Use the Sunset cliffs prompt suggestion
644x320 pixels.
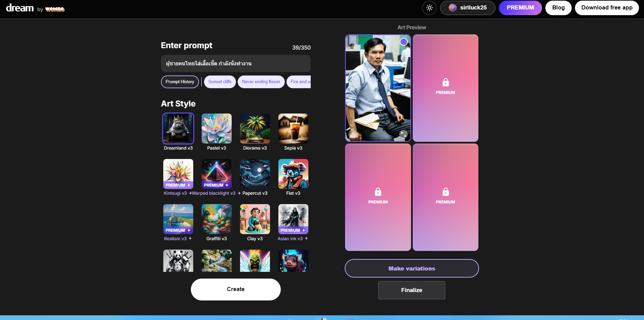[x=220, y=82]
